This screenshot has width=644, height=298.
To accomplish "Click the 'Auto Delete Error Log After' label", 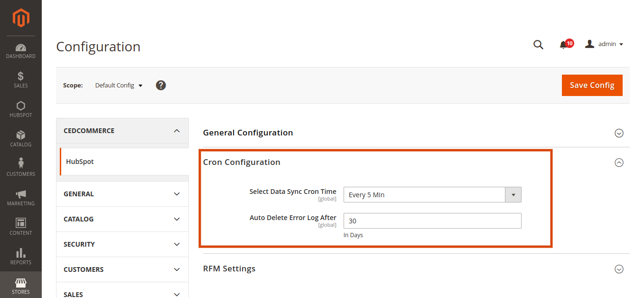I will pyautogui.click(x=293, y=218).
